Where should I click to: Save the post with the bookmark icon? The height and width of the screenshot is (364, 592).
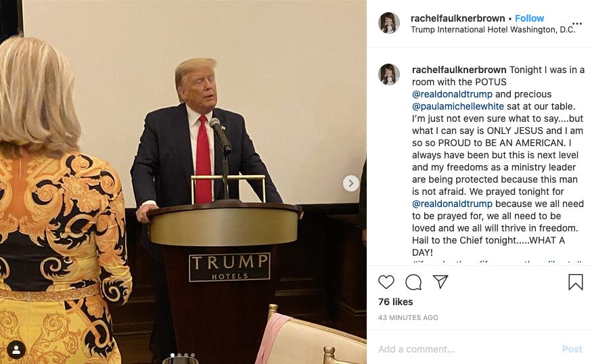click(576, 281)
